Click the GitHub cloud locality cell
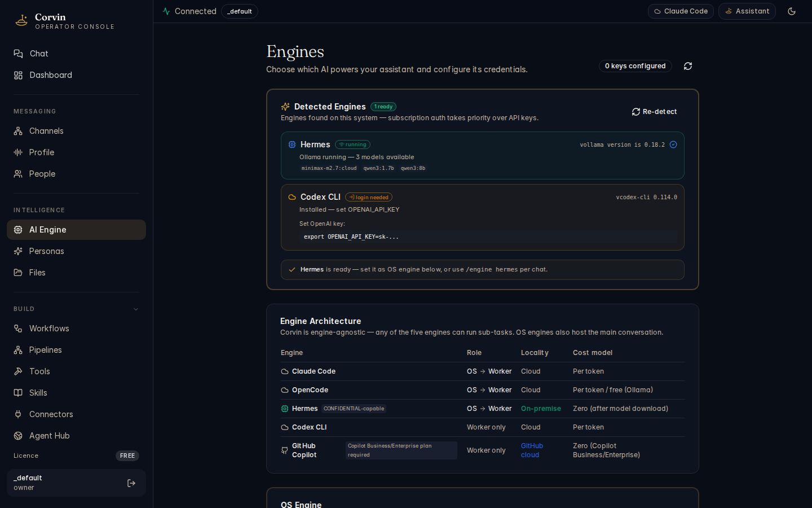Image resolution: width=812 pixels, height=508 pixels. 532,450
